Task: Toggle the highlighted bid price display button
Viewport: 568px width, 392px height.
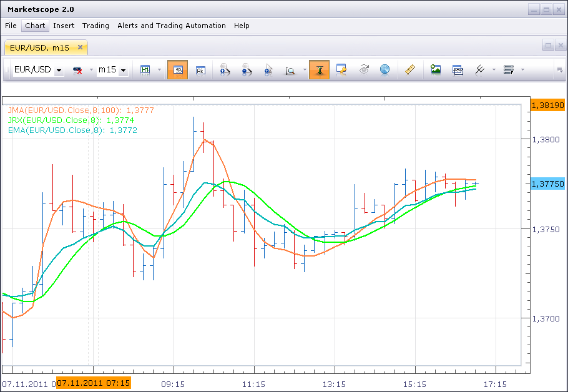Action: 177,69
